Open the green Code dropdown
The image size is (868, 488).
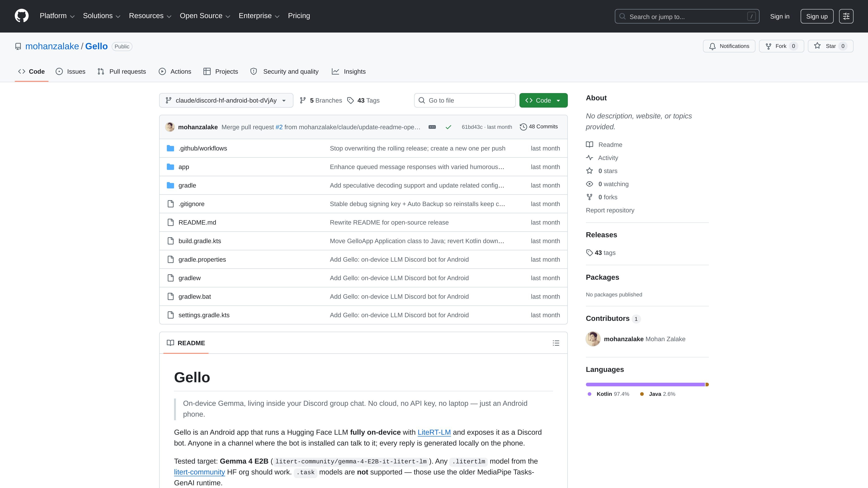(x=543, y=100)
